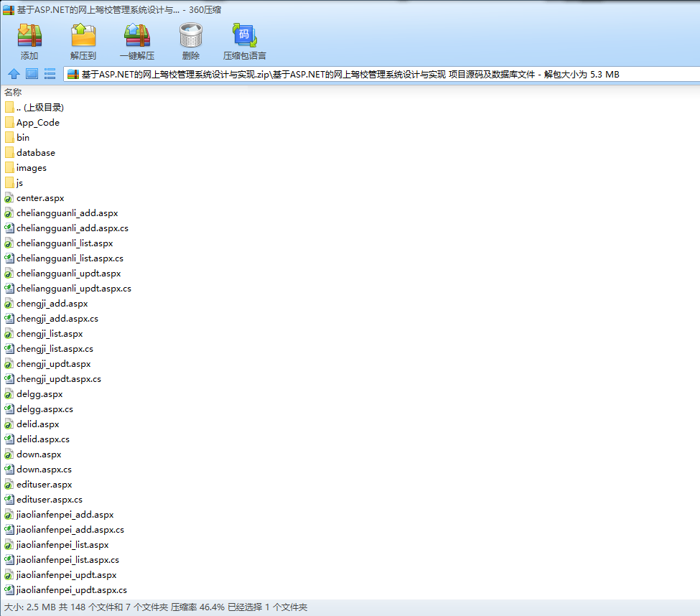Select cheliangguanli_updt.aspx file icon
Screen dimensions: 700x616
(9, 274)
